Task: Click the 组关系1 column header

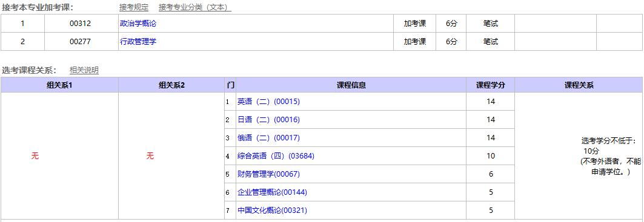Action: [x=59, y=85]
